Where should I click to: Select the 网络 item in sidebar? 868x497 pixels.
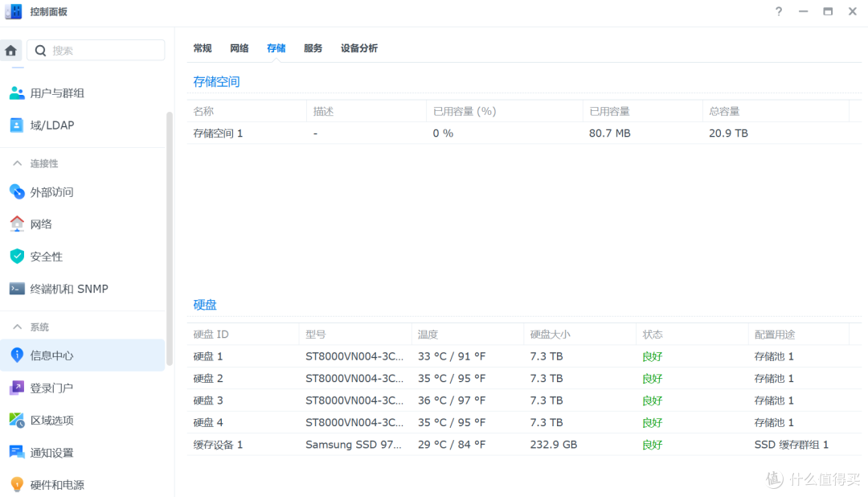point(40,224)
